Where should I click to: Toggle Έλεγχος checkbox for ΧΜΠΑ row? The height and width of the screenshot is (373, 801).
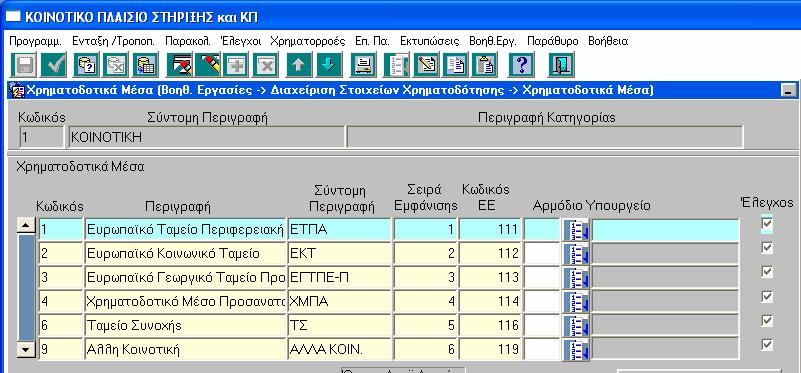[x=767, y=296]
